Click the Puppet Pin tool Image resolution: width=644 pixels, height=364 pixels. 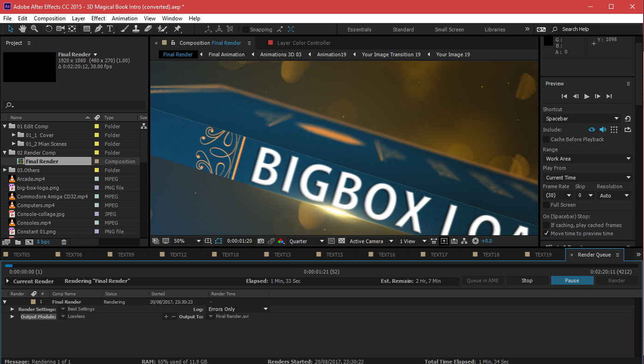177,29
